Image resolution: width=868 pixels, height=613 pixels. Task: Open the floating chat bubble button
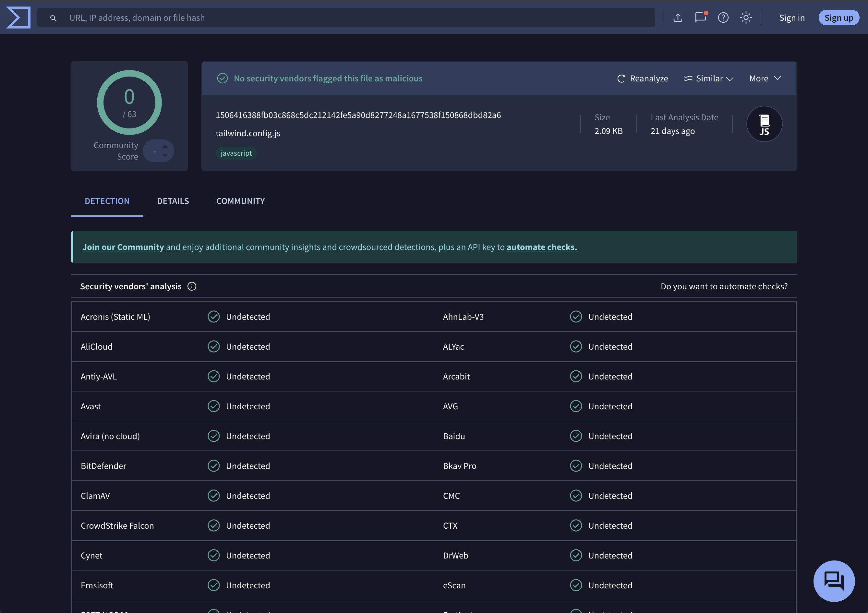pyautogui.click(x=834, y=581)
